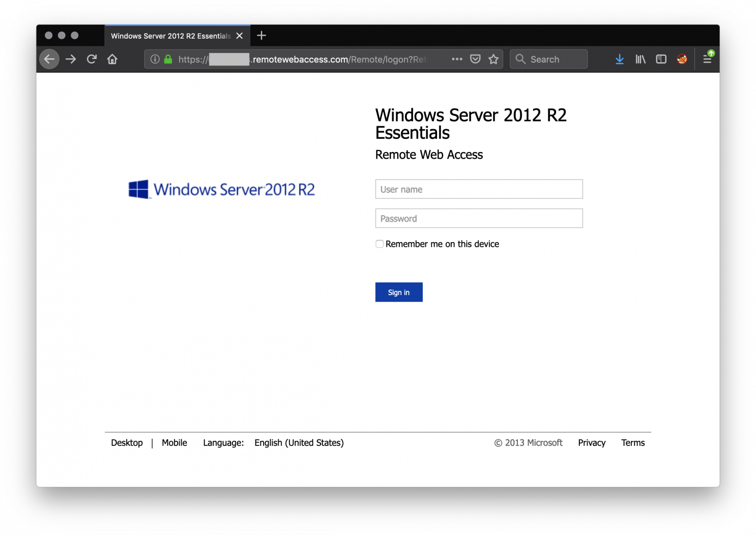Focus the browser Search box
The height and width of the screenshot is (535, 756).
click(549, 59)
